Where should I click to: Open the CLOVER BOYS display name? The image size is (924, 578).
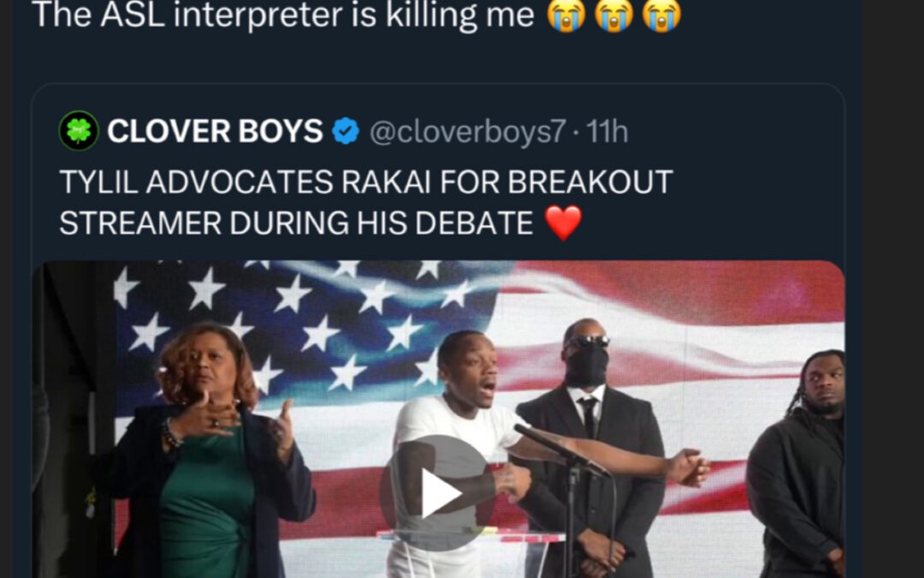215,131
